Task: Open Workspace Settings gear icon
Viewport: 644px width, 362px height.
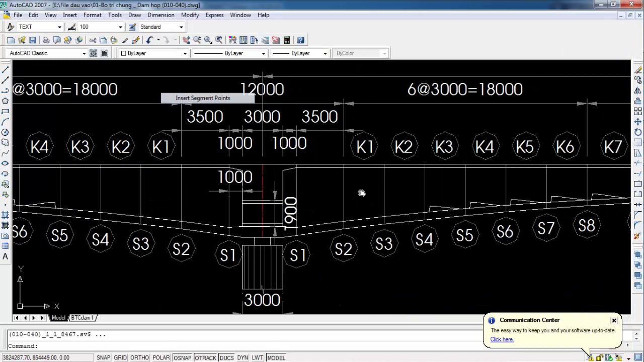Action: [x=93, y=53]
